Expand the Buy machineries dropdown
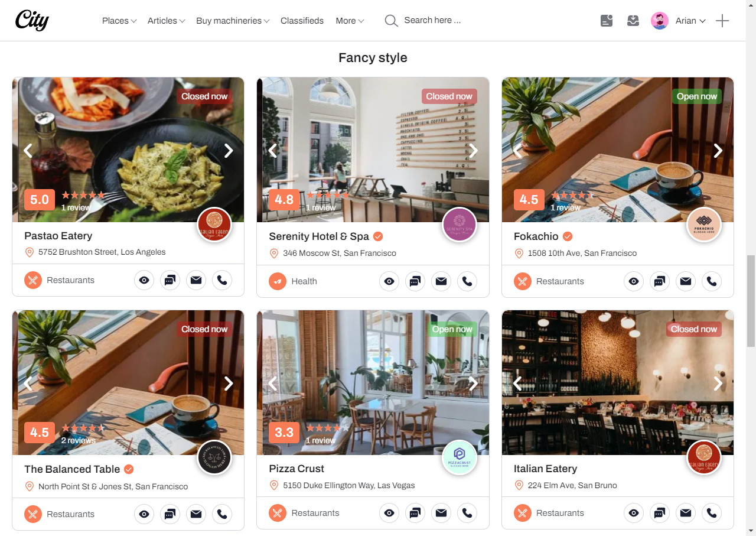 [233, 21]
